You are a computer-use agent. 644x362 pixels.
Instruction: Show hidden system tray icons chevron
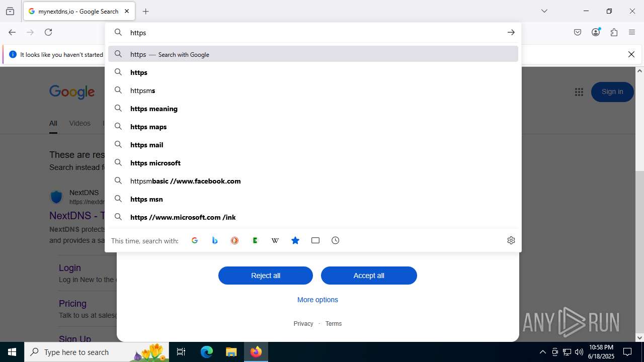pyautogui.click(x=542, y=352)
